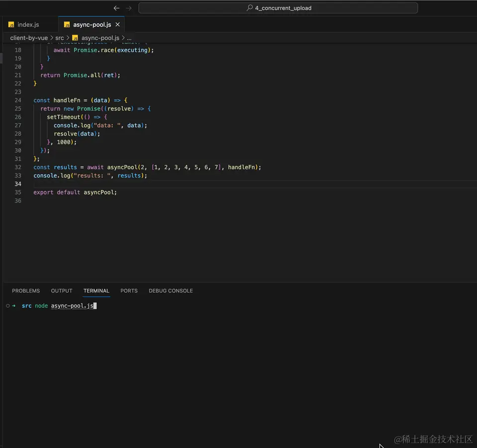Click 'handleFn' in the const declaration
477x448 pixels.
coord(67,100)
